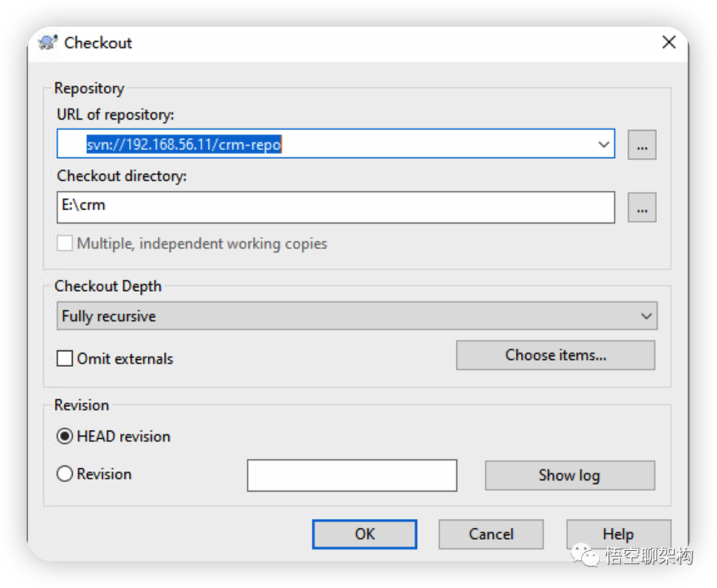The height and width of the screenshot is (588, 717).
Task: Click the WeChat watermark logo
Action: pos(584,555)
